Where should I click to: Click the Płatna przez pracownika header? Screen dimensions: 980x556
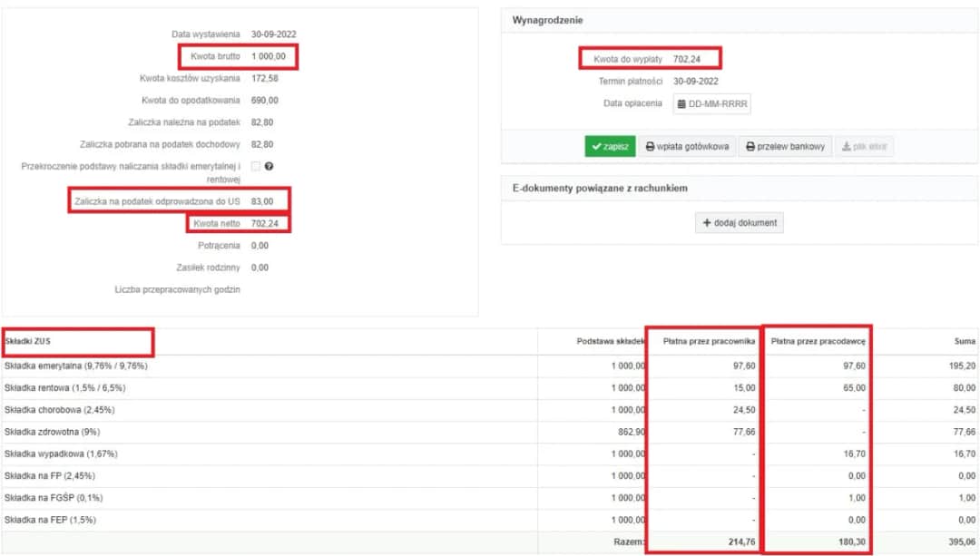[x=709, y=342]
